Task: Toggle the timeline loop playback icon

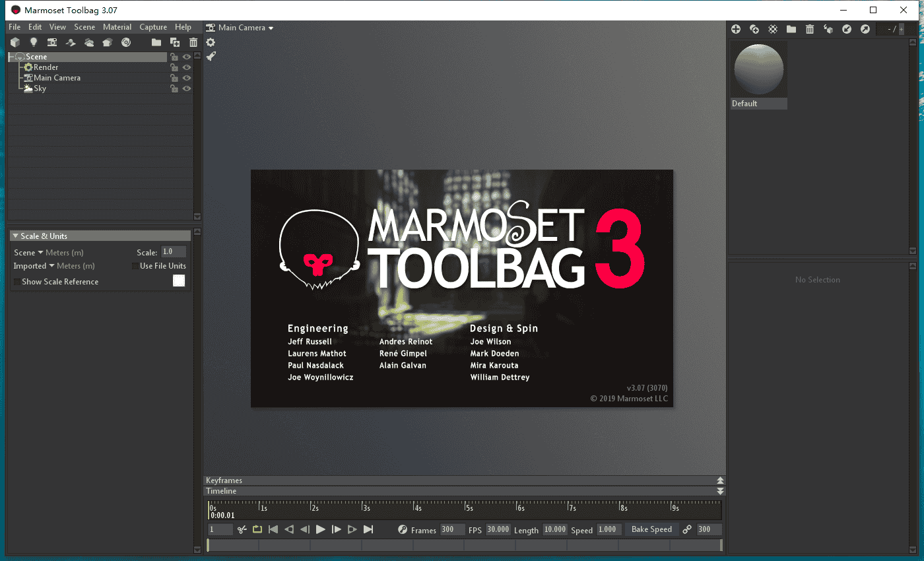Action: pos(257,529)
